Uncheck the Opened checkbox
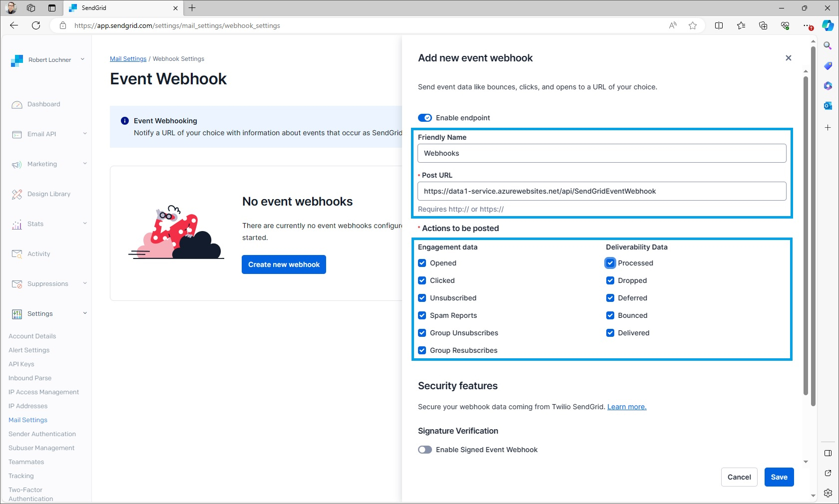839x504 pixels. pyautogui.click(x=422, y=263)
